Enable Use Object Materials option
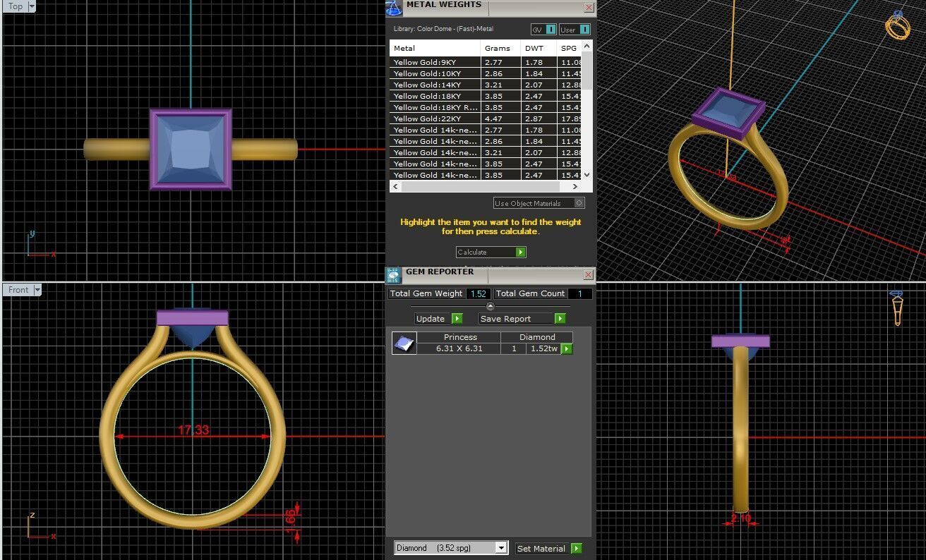926x560 pixels. 539,203
